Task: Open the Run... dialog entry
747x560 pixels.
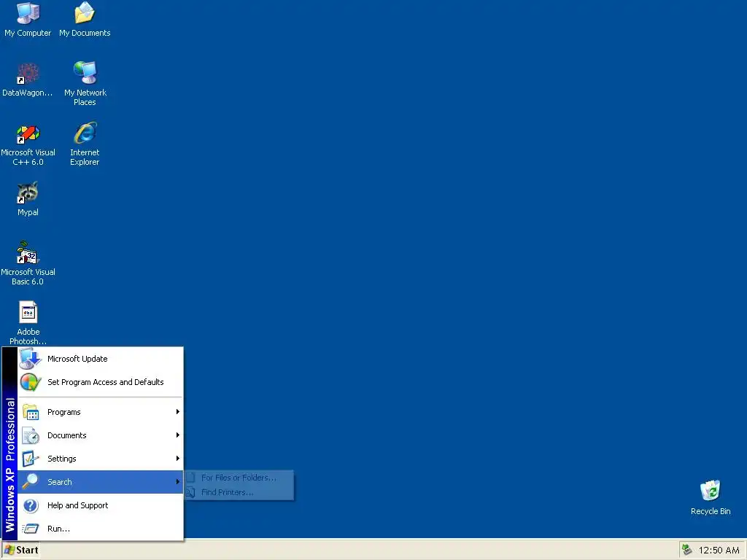Action: click(101, 529)
